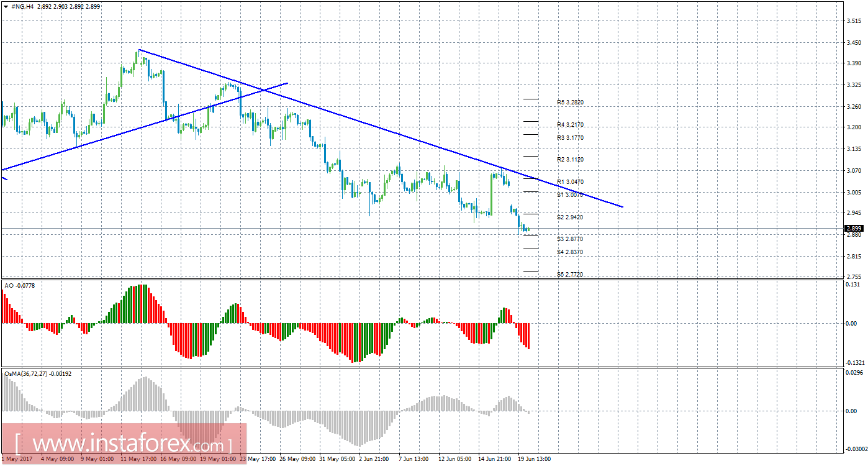Click the 14 Jun 21:00 time label
This screenshot has height=466, width=868.
495,459
